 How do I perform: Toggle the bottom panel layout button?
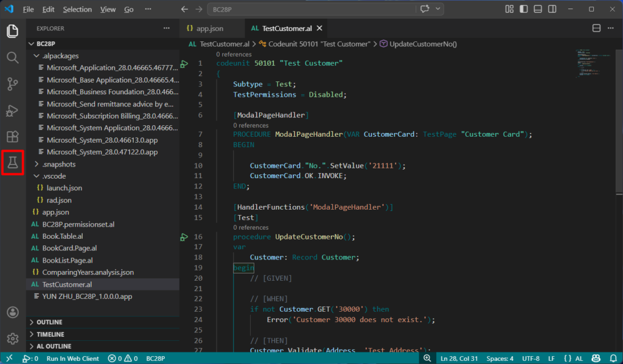pyautogui.click(x=537, y=9)
